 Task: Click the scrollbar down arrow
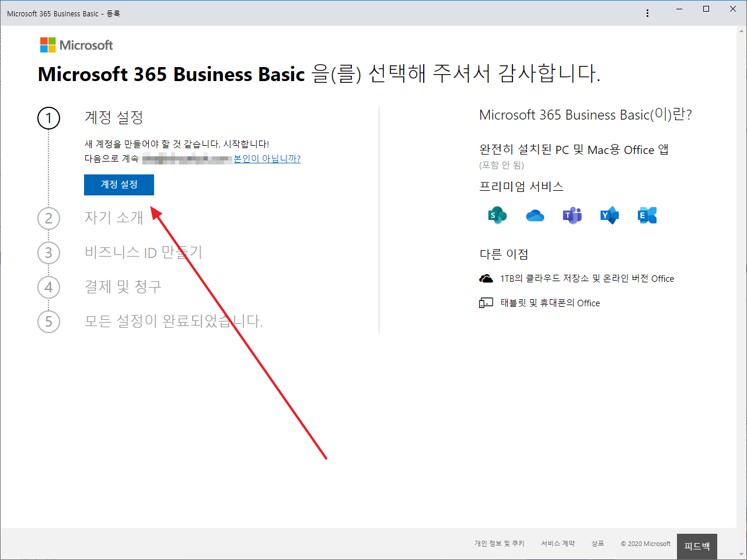tap(741, 554)
